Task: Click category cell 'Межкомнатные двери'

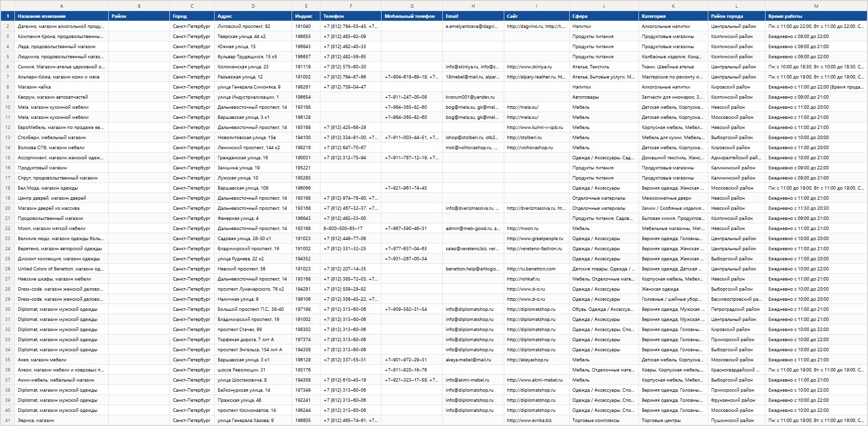Action: click(x=673, y=198)
